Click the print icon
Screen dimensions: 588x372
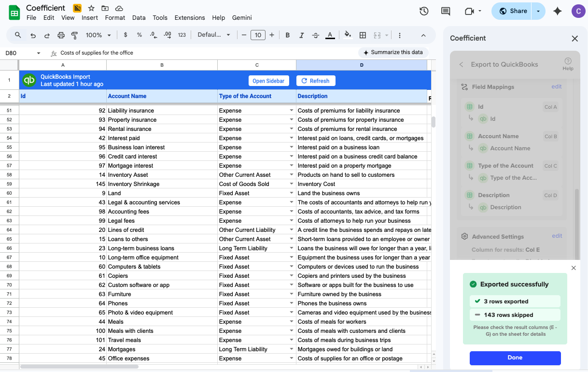pos(61,35)
